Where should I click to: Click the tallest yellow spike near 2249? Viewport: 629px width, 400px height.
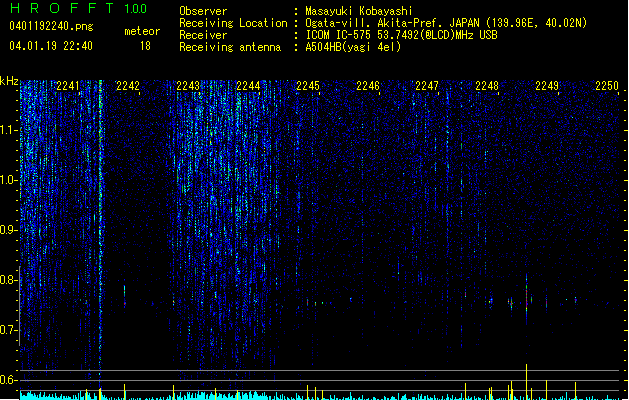(x=526, y=381)
